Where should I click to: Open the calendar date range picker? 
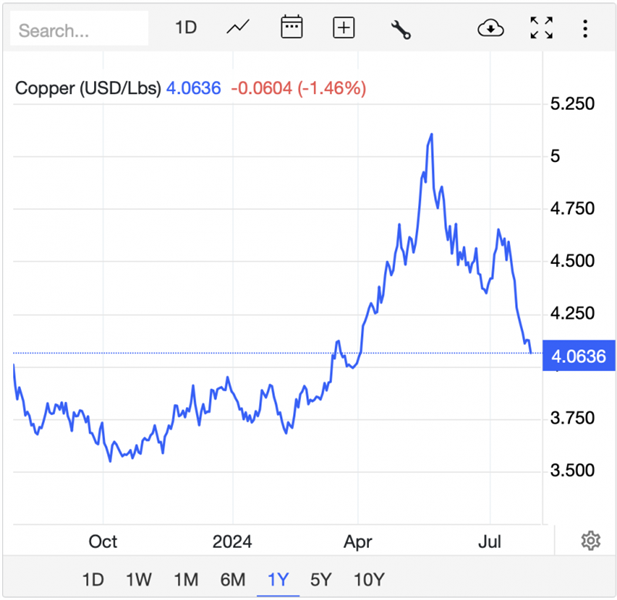pos(292,27)
